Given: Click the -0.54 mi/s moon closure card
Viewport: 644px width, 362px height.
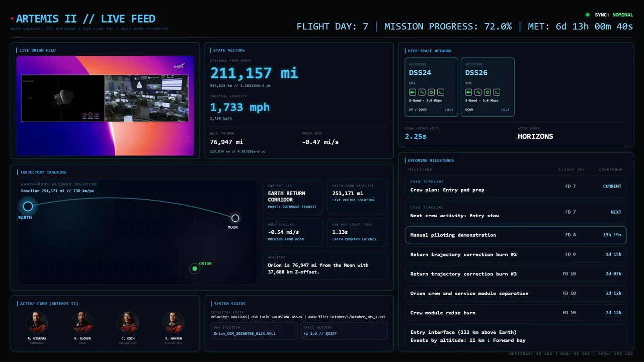Looking at the screenshot, I should point(293,232).
